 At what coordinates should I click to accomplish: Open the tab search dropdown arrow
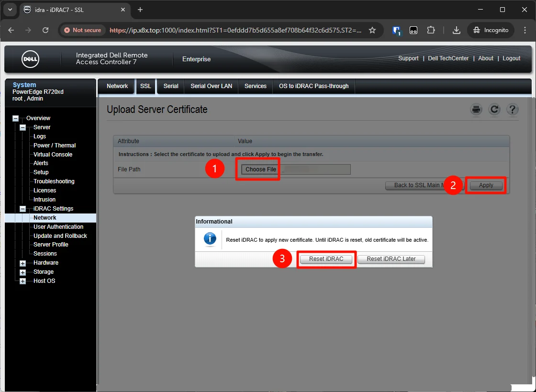coord(10,10)
